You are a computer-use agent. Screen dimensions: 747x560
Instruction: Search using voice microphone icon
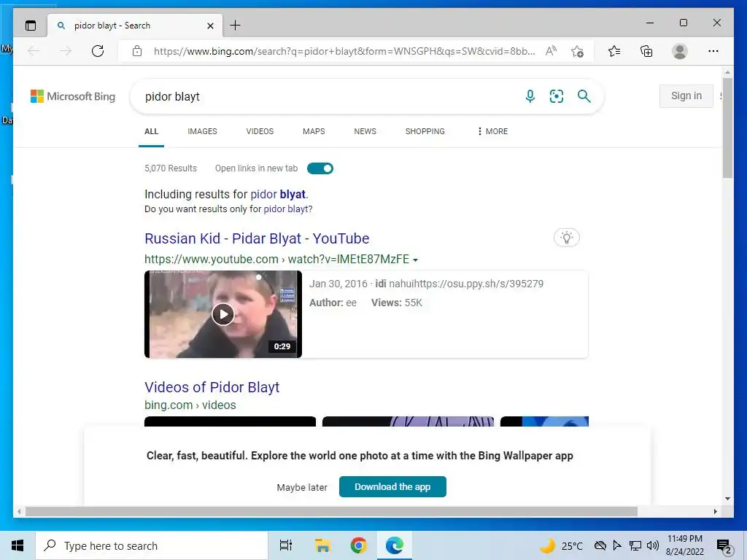click(530, 96)
